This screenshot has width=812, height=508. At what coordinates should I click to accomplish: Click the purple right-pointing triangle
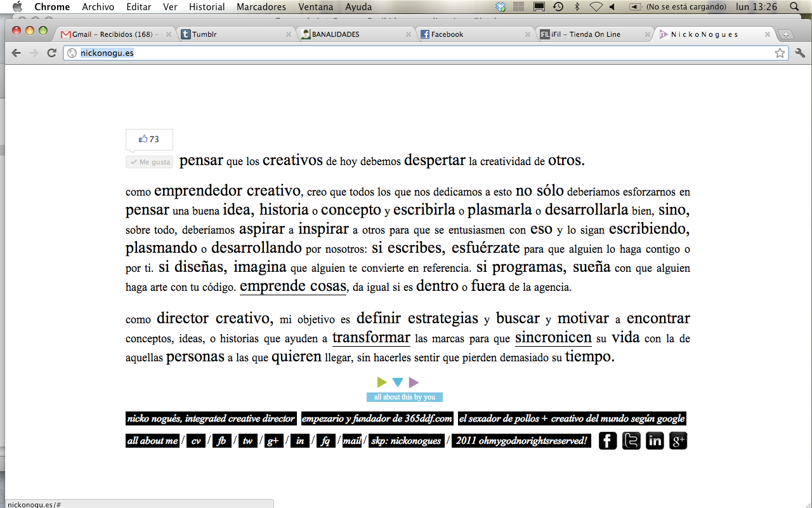(414, 382)
